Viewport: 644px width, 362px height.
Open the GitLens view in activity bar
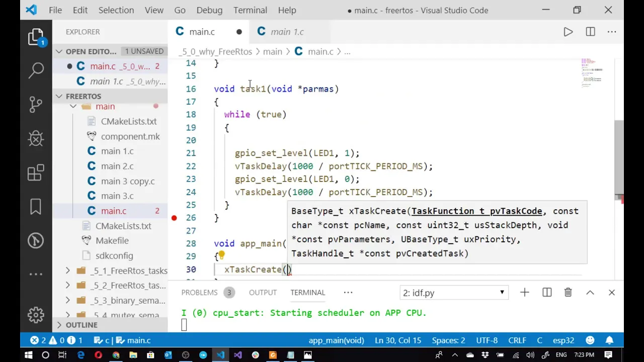(36, 240)
